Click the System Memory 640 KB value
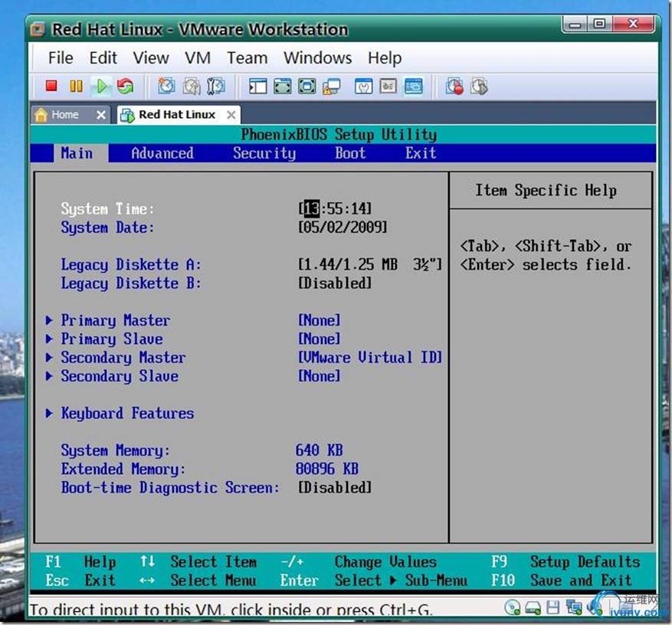 coord(319,450)
